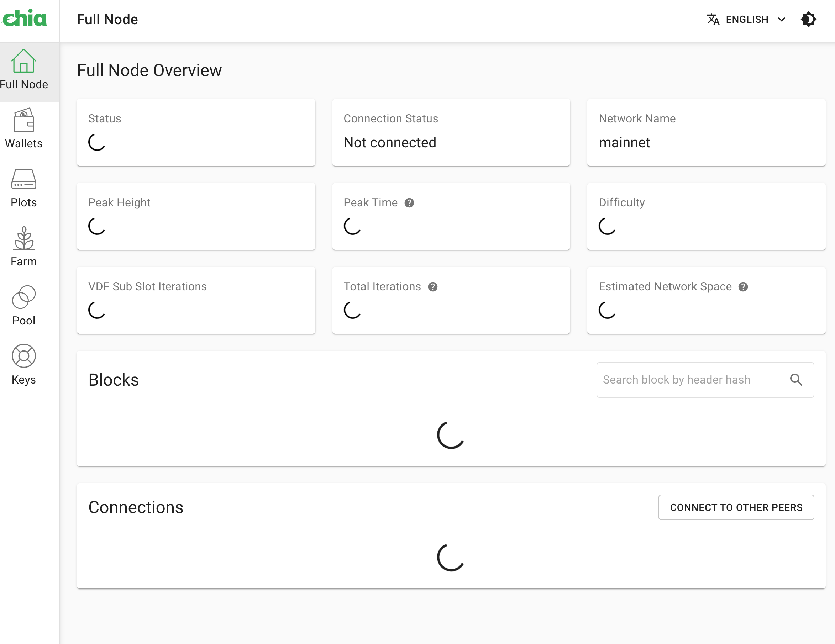This screenshot has height=644, width=835.
Task: Click the Connections section heading
Action: [x=136, y=508]
